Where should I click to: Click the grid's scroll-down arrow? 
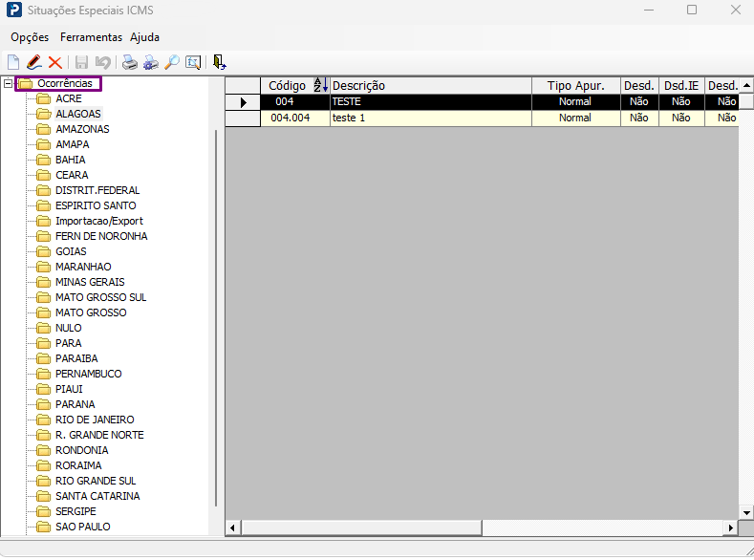746,512
